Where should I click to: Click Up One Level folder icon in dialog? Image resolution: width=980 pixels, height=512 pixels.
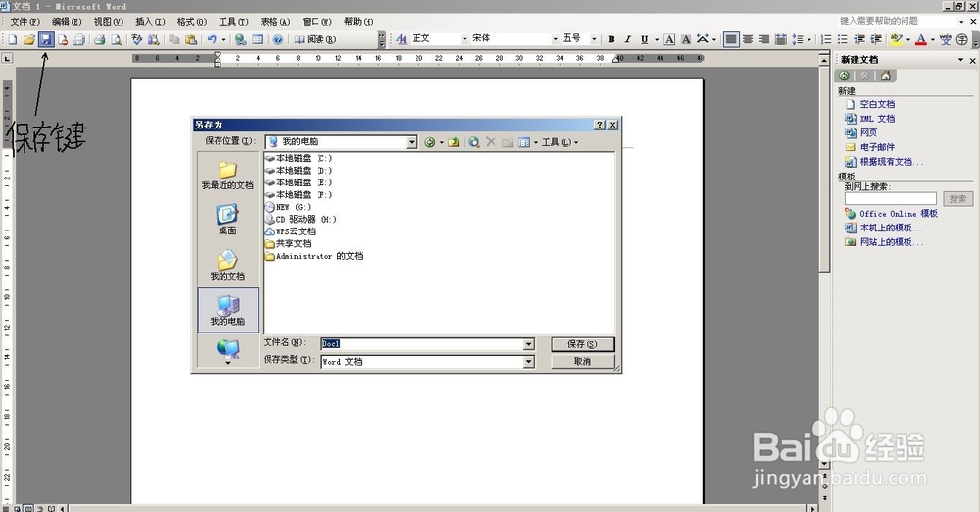(454, 142)
